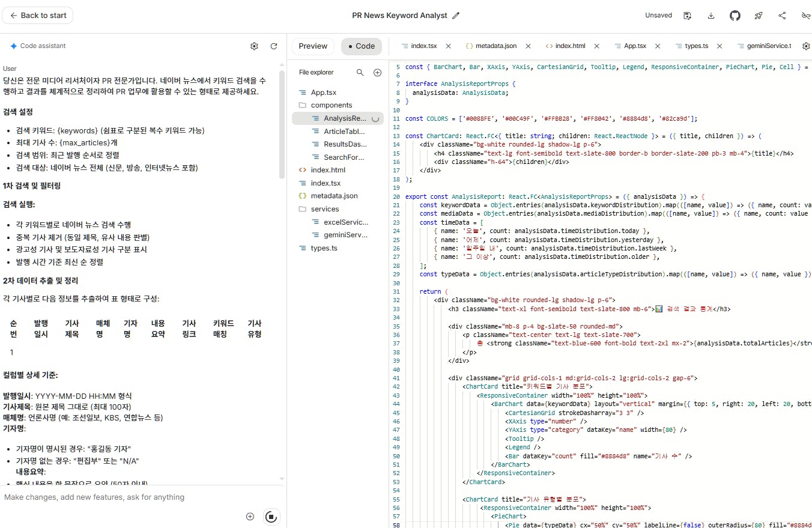Open the GitHub integration icon
The image size is (812, 528).
(x=735, y=15)
